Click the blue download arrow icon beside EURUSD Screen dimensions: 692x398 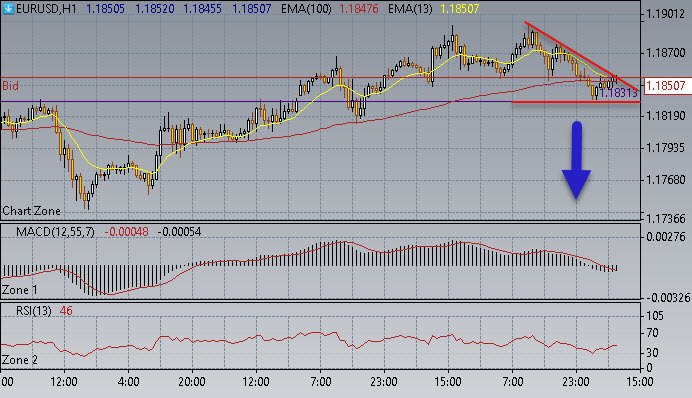(x=8, y=8)
